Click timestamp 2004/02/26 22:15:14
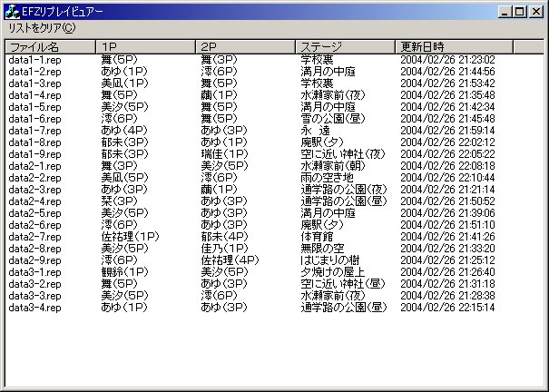Screen dimensions: 549x392 coord(447,308)
